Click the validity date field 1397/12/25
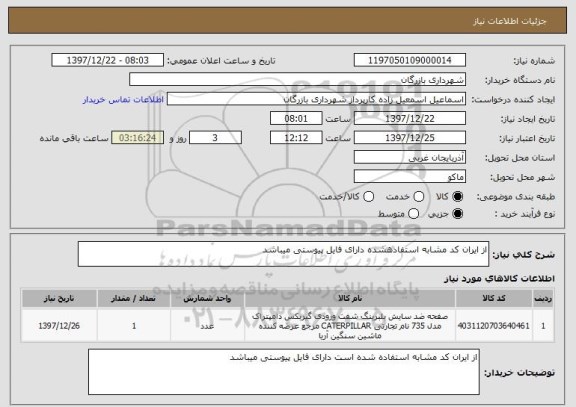Screen dimensions: 576x407 pyautogui.click(x=410, y=138)
